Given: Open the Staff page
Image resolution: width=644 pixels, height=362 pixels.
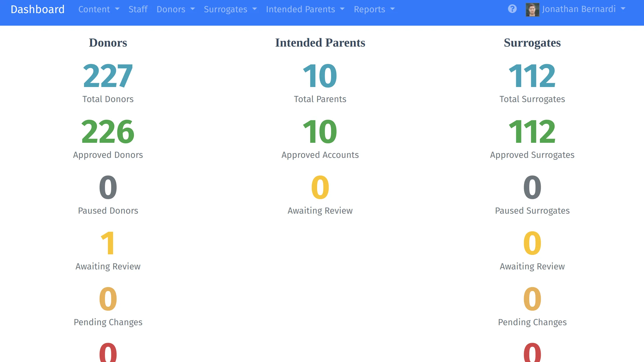Looking at the screenshot, I should [138, 9].
